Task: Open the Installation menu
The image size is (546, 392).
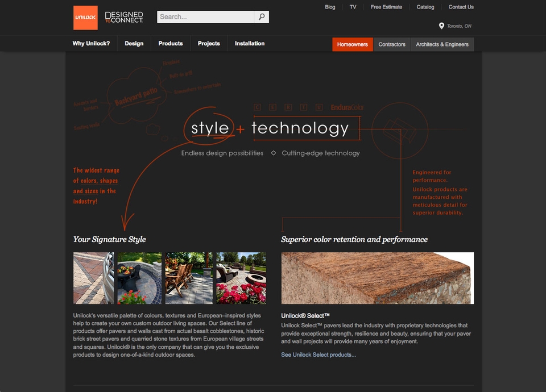Action: coord(250,44)
